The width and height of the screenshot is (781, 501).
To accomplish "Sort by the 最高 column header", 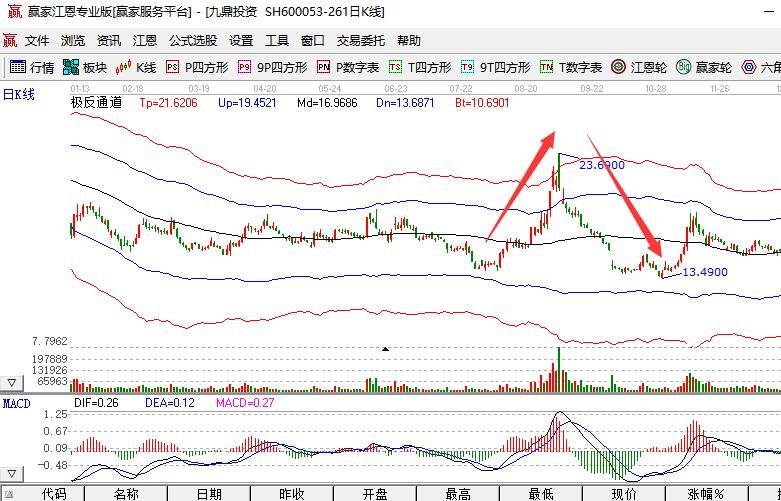I will pyautogui.click(x=458, y=494).
